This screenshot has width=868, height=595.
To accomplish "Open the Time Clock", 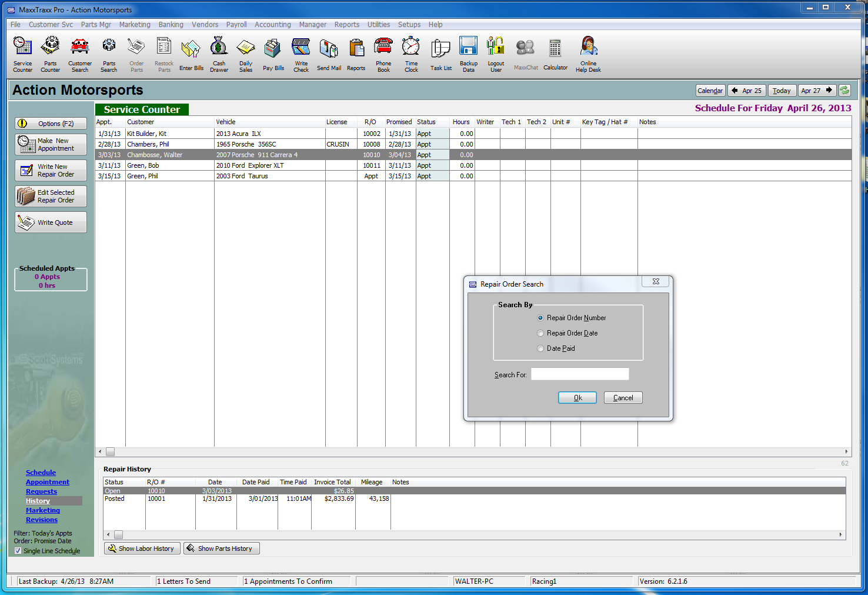I will point(411,54).
